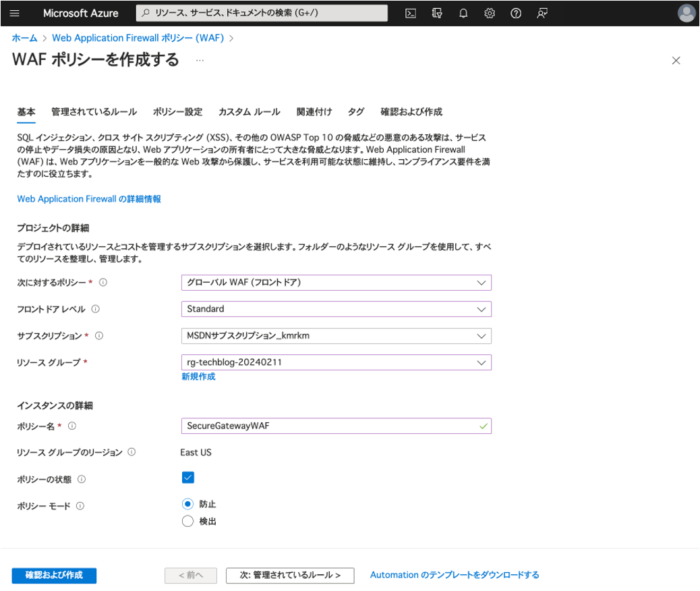Image resolution: width=700 pixels, height=591 pixels.
Task: Open help question mark icon
Action: [516, 13]
